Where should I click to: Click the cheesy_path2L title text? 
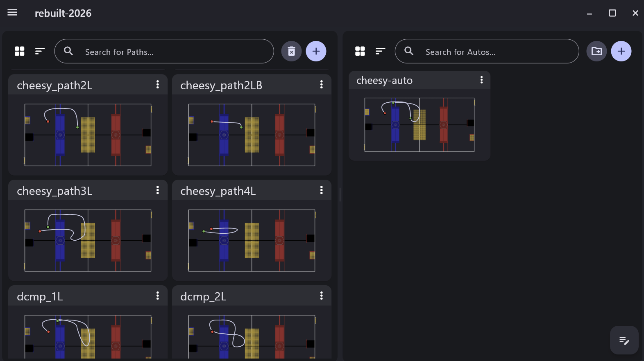pyautogui.click(x=54, y=86)
